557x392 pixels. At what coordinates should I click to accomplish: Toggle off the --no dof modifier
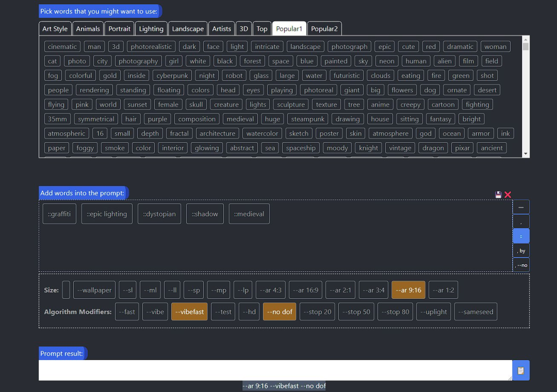coord(280,312)
